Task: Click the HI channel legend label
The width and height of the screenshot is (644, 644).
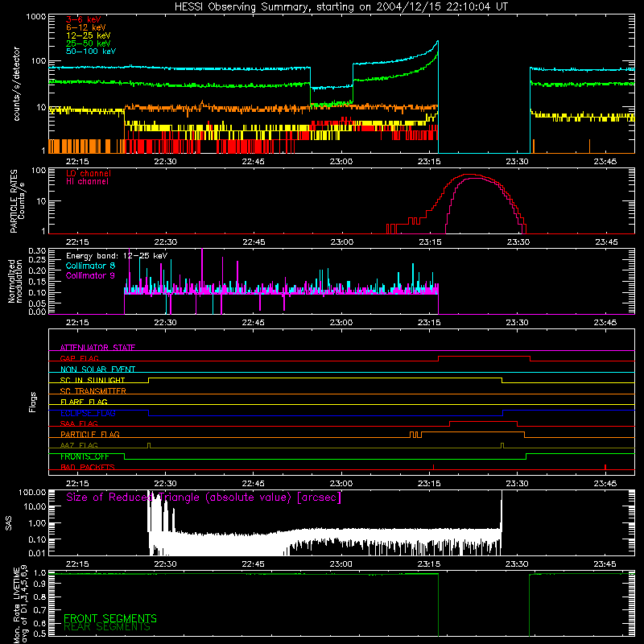Action: point(87,182)
